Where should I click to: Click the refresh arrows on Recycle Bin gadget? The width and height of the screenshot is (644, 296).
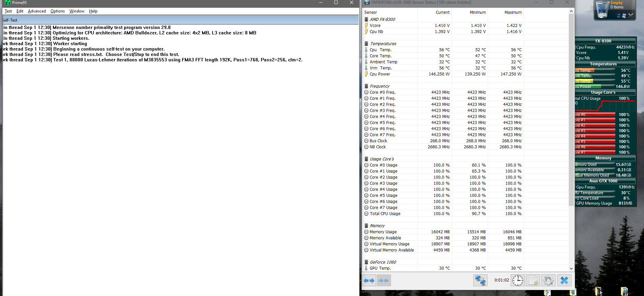[x=618, y=16]
